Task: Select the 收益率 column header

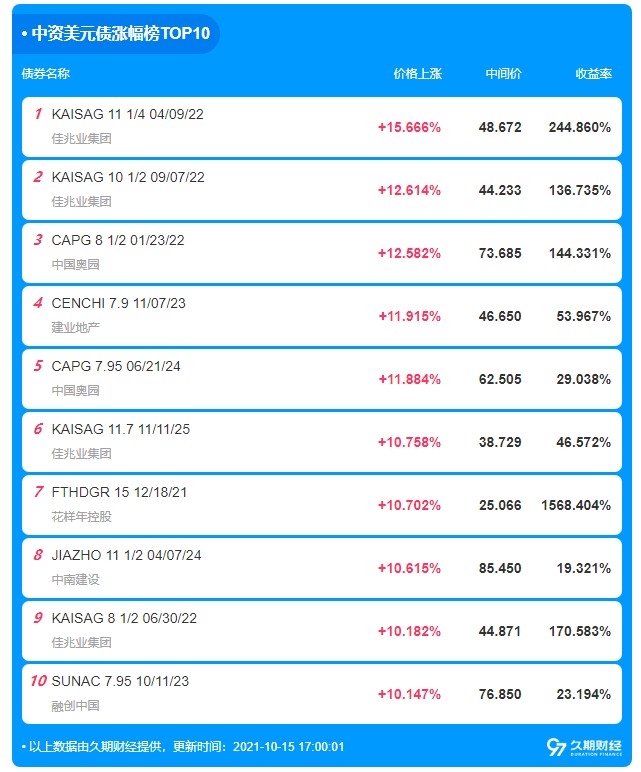Action: coord(593,74)
